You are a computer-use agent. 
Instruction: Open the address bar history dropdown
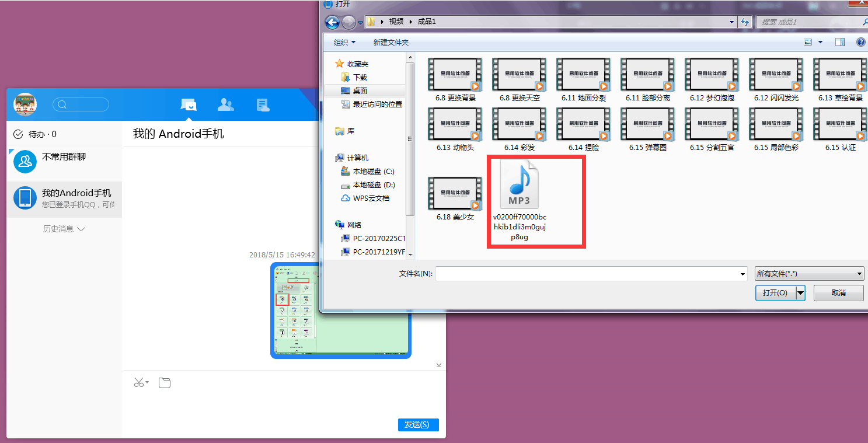click(x=732, y=22)
